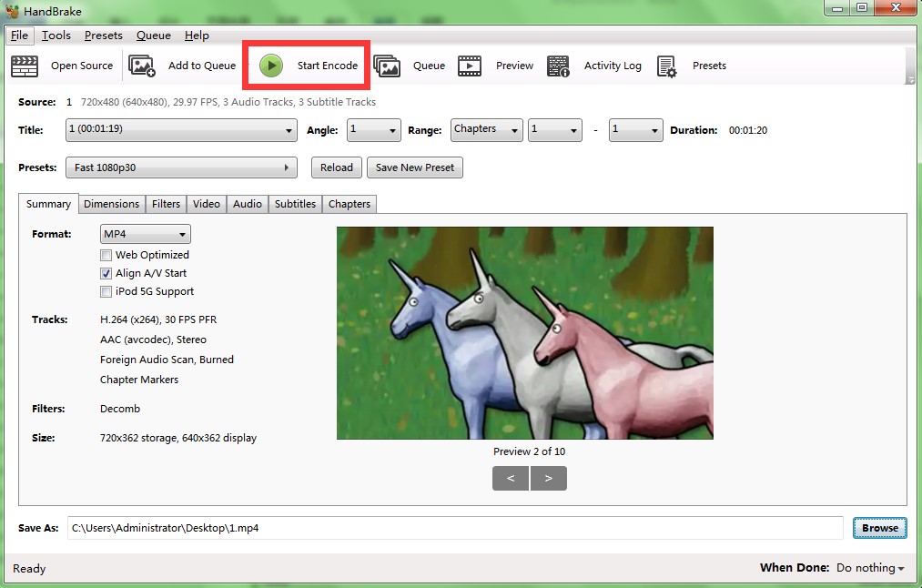Image resolution: width=922 pixels, height=588 pixels.
Task: Open the File menu
Action: point(19,35)
